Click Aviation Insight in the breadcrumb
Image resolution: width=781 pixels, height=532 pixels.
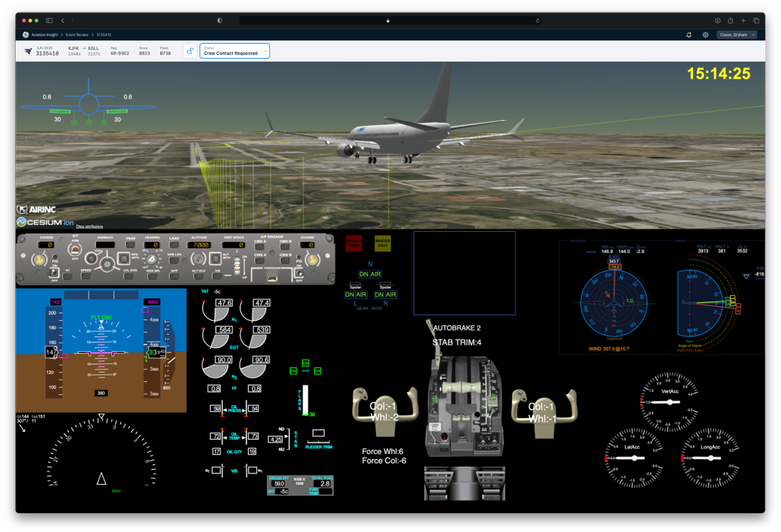44,34
